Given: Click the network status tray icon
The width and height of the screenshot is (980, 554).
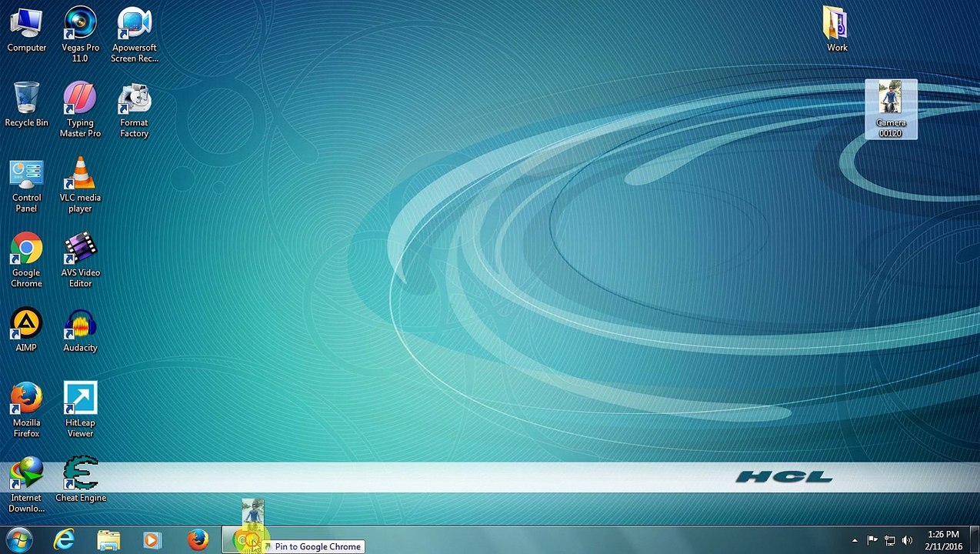Looking at the screenshot, I should [x=890, y=540].
